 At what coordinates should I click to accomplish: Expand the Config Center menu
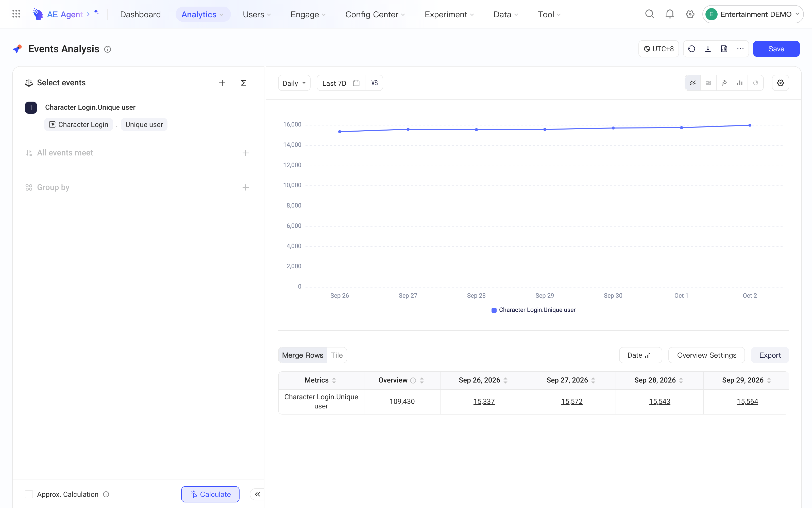pos(375,14)
